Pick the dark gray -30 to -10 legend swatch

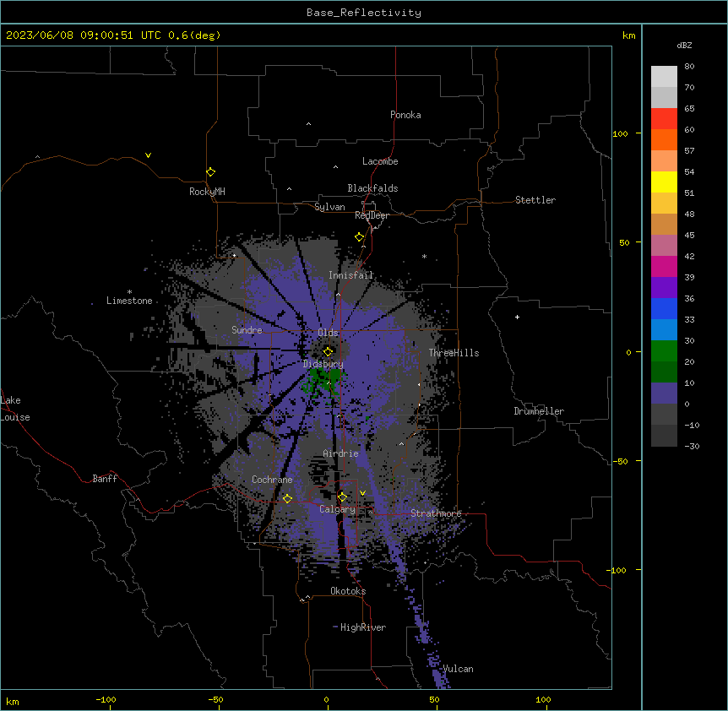coord(664,436)
